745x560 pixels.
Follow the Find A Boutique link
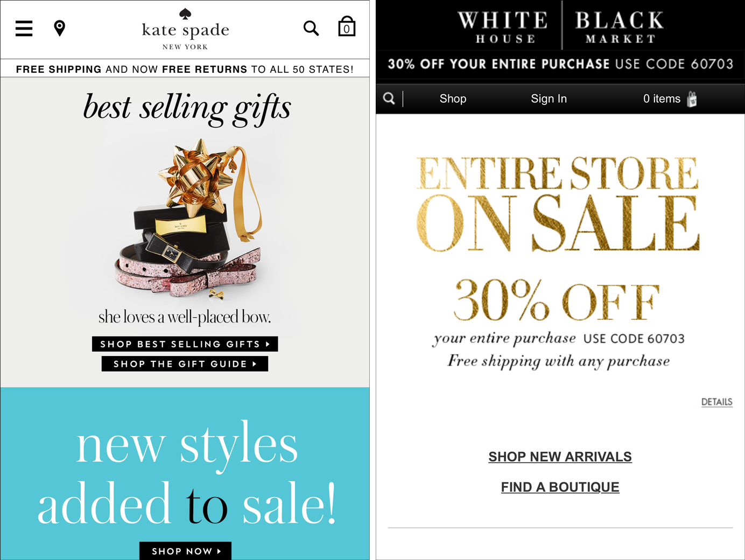point(560,487)
